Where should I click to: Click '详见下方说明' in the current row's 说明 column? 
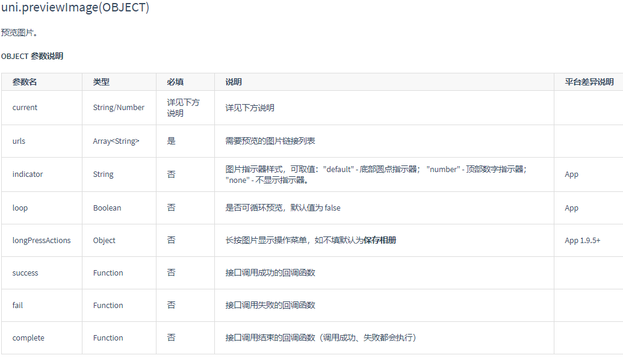click(250, 108)
